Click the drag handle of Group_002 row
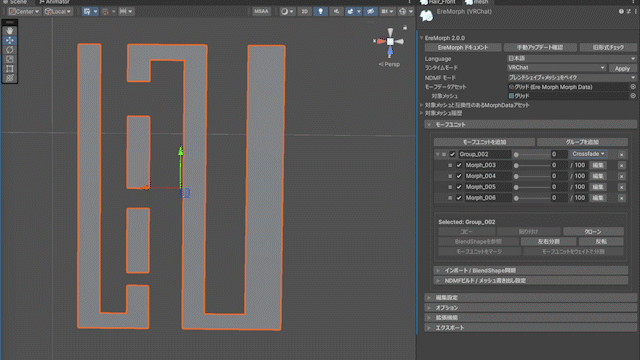This screenshot has width=640, height=360. click(x=444, y=154)
